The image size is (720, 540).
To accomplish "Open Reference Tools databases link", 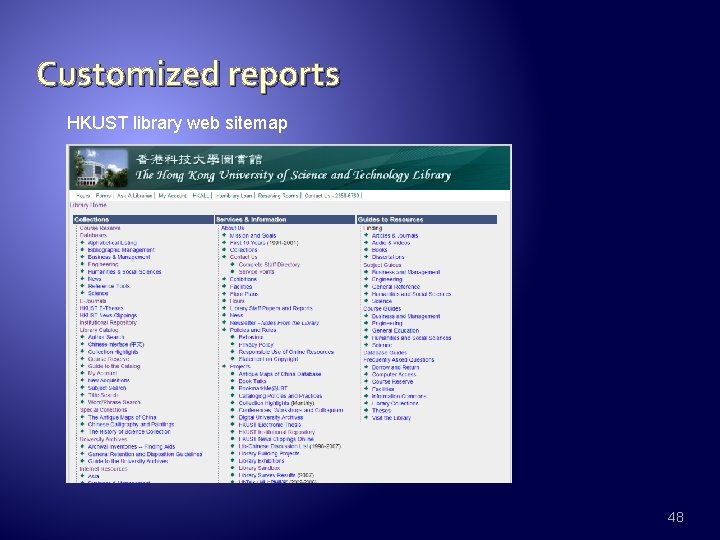I will click(x=108, y=286).
